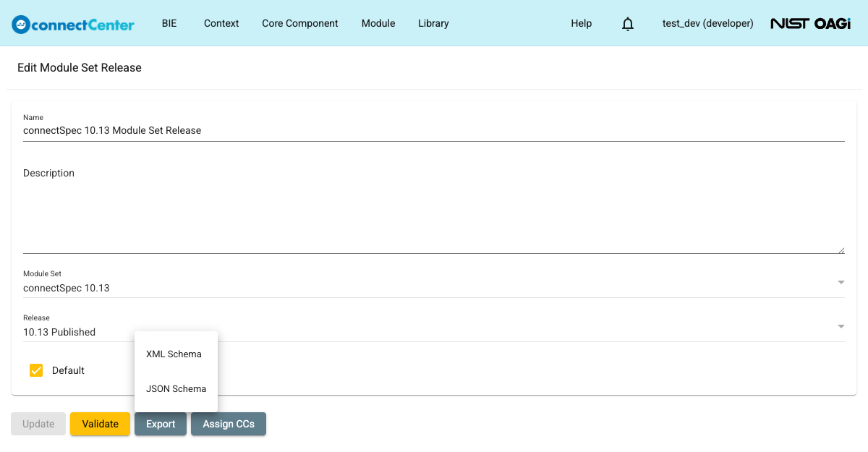Expand the Module Set dropdown arrow
The image size is (868, 452).
pos(841,282)
